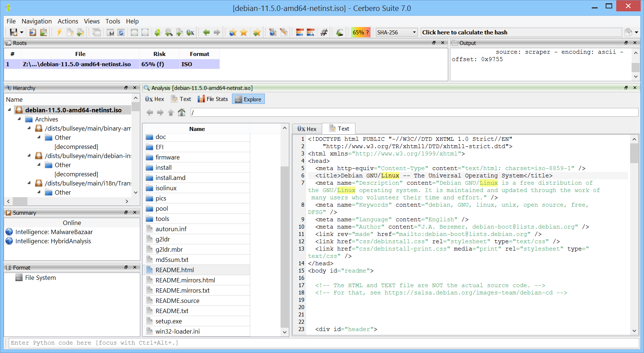This screenshot has height=353, width=644.
Task: Click the green curved arrow toolbar icon
Action: [339, 32]
